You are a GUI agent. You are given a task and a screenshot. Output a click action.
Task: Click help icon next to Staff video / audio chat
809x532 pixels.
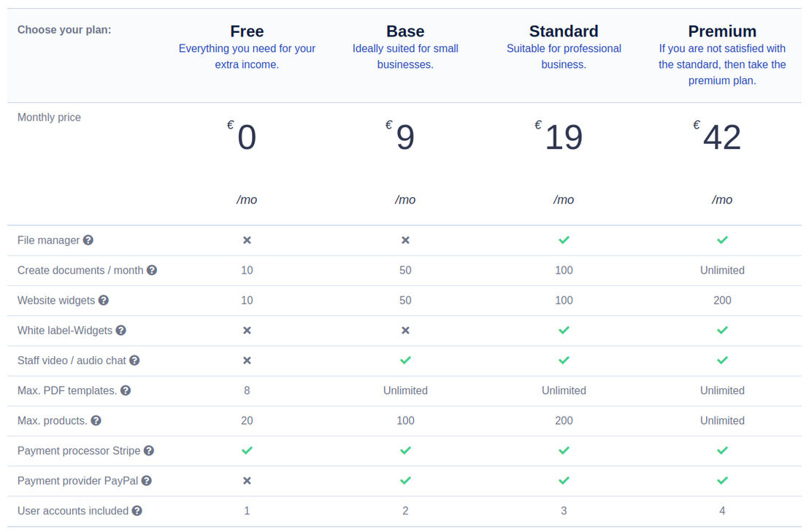point(134,361)
